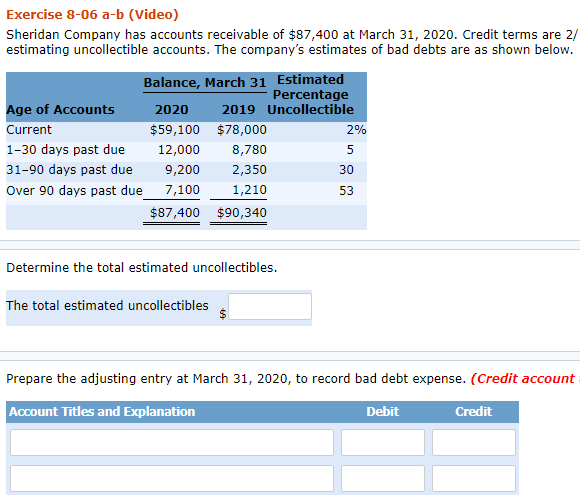
Task: Click the 5 percent uncollectible value
Action: point(350,150)
